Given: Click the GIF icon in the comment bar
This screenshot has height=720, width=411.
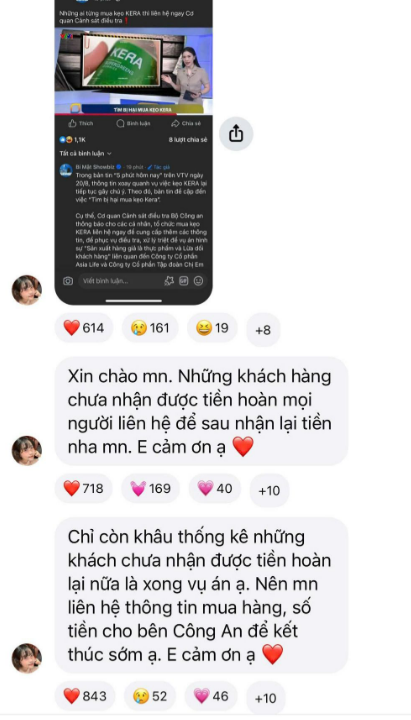Looking at the screenshot, I should point(184,281).
